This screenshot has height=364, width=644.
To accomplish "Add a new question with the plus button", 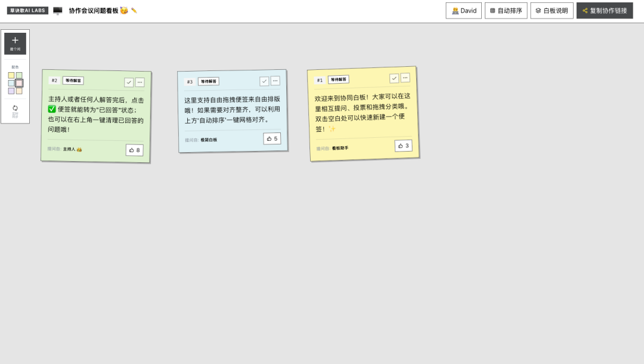I will (15, 43).
